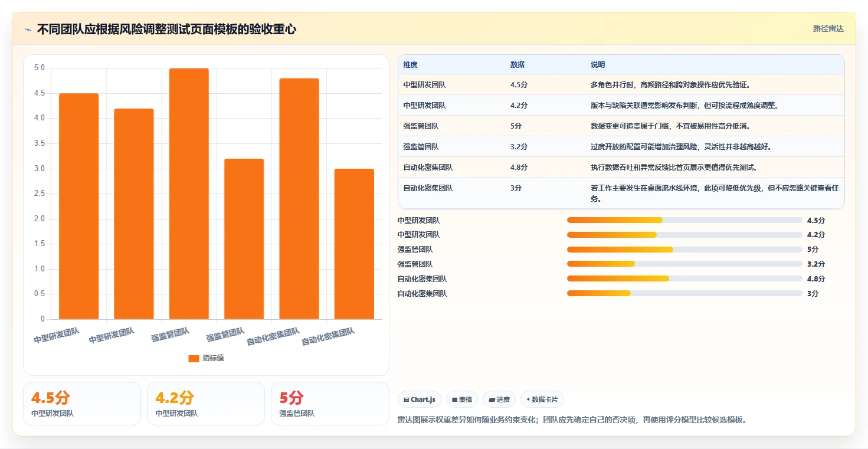
Task: Open the 4.2分 中型研发团队 data card
Action: pyautogui.click(x=206, y=404)
